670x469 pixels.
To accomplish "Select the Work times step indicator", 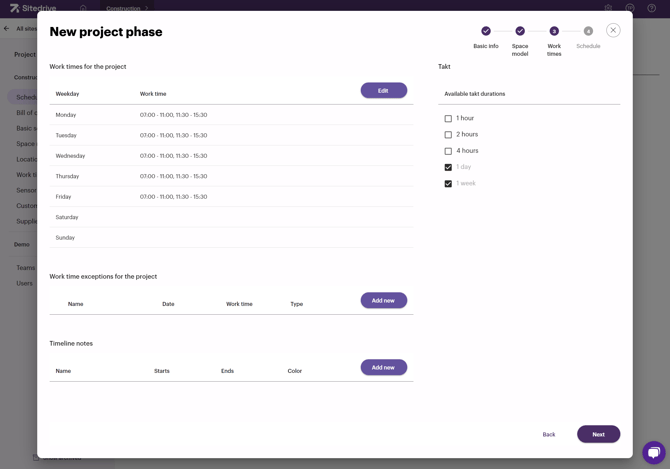I will tap(554, 31).
